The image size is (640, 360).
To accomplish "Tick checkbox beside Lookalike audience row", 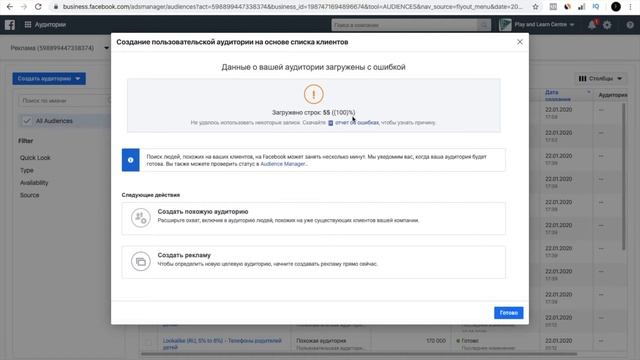I will [148, 343].
